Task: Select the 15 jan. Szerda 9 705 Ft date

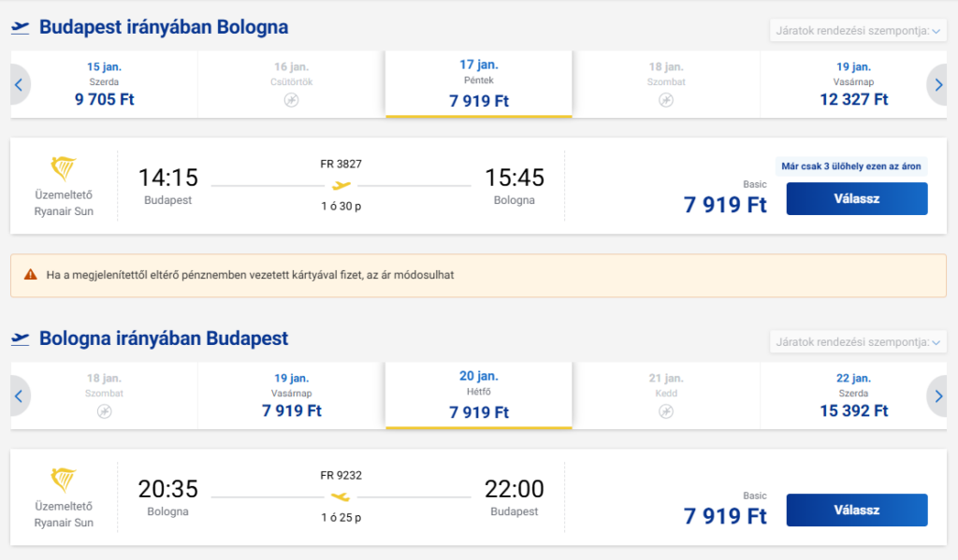Action: tap(104, 84)
